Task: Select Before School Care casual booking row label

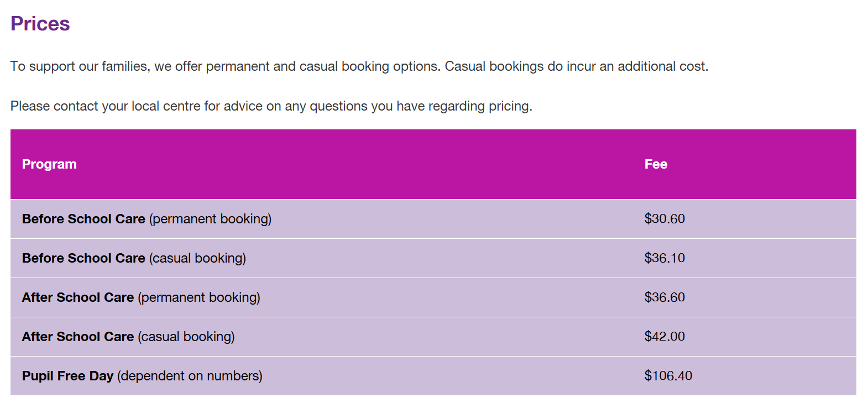Action: click(x=134, y=258)
